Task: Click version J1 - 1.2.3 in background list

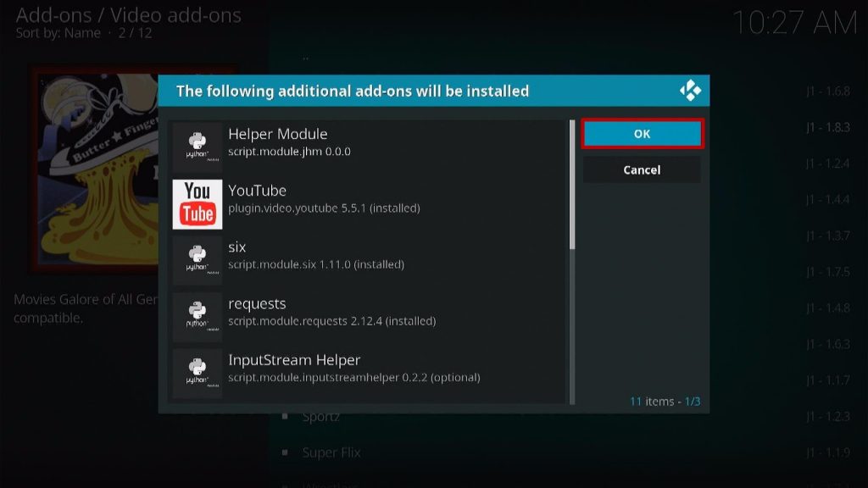Action: [827, 417]
